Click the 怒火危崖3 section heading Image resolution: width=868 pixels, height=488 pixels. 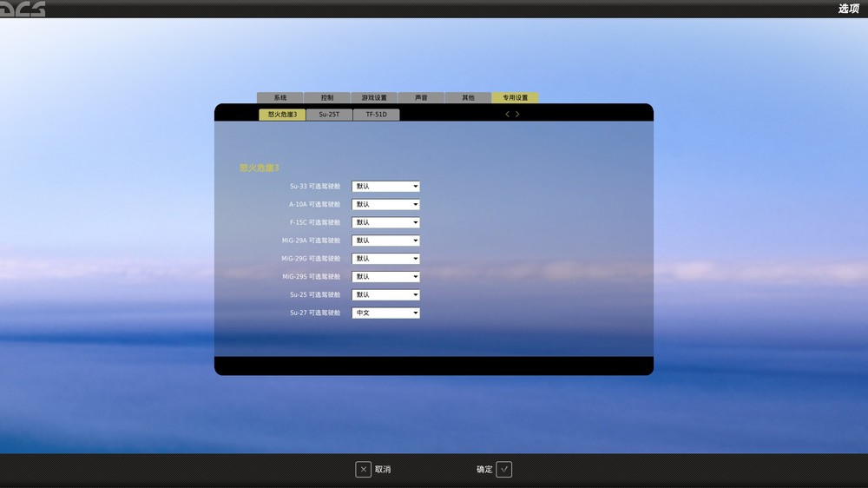(x=259, y=168)
